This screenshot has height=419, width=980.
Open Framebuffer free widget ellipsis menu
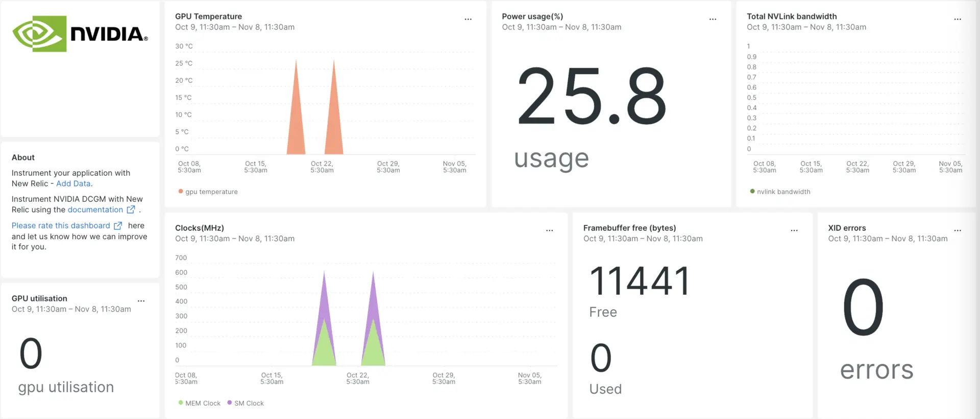(794, 230)
